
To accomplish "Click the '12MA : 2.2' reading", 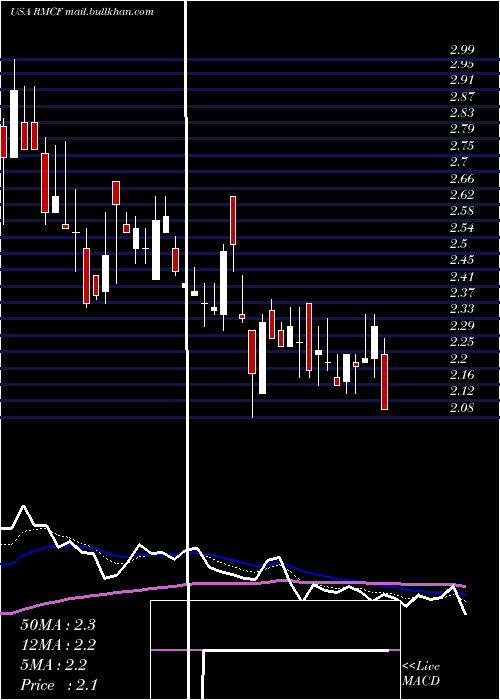I will pyautogui.click(x=58, y=645).
